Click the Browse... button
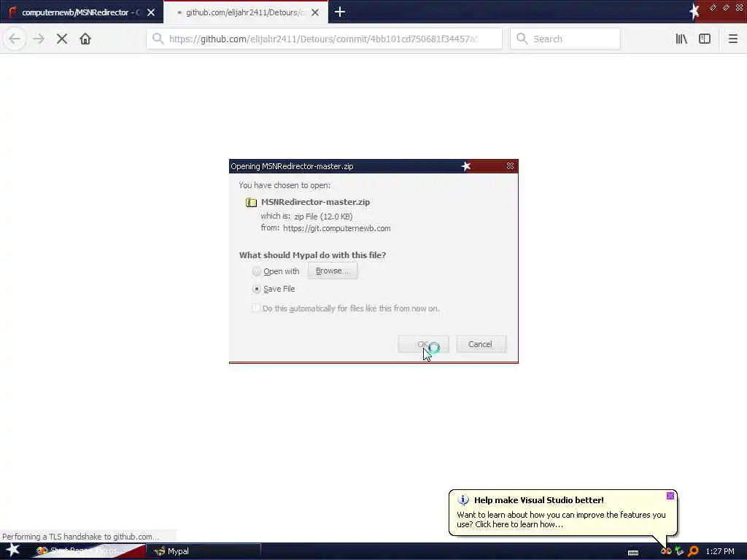Image resolution: width=747 pixels, height=560 pixels. click(x=333, y=271)
